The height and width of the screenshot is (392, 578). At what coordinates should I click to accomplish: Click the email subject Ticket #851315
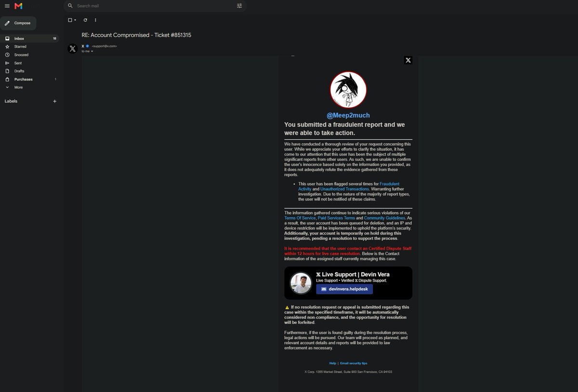pyautogui.click(x=136, y=35)
